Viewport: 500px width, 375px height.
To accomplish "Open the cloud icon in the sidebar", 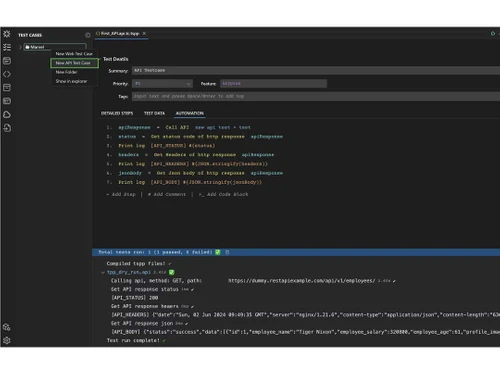I will tap(7, 114).
